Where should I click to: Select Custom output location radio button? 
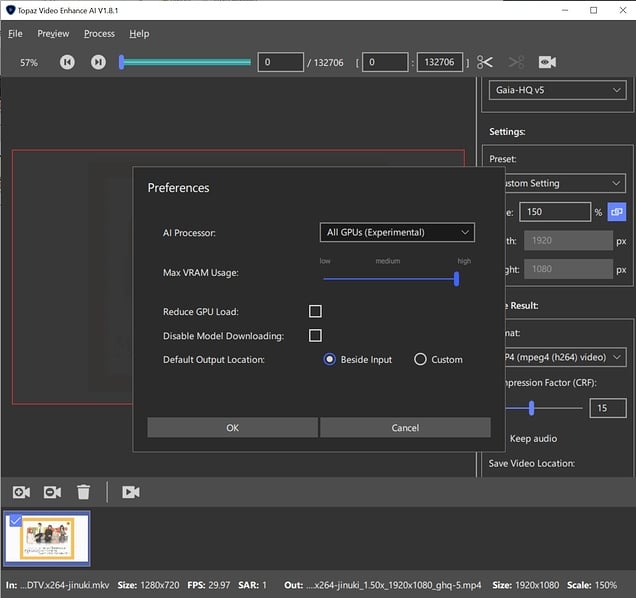click(420, 359)
